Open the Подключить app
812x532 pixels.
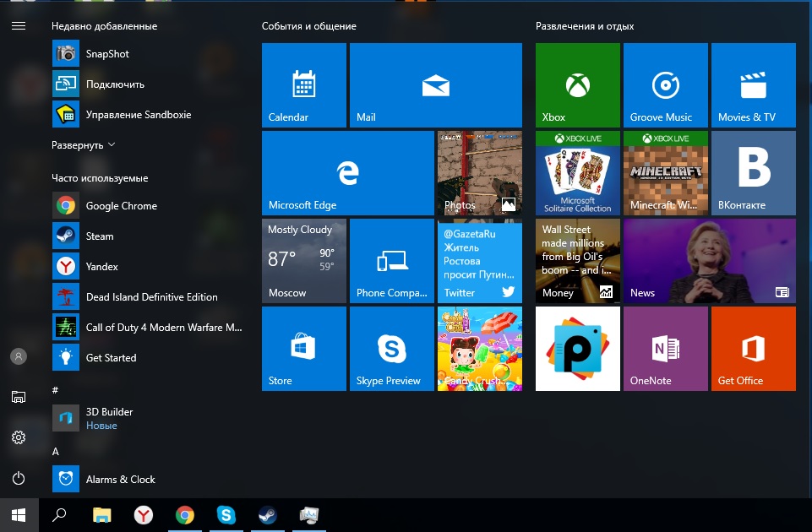tap(150, 84)
